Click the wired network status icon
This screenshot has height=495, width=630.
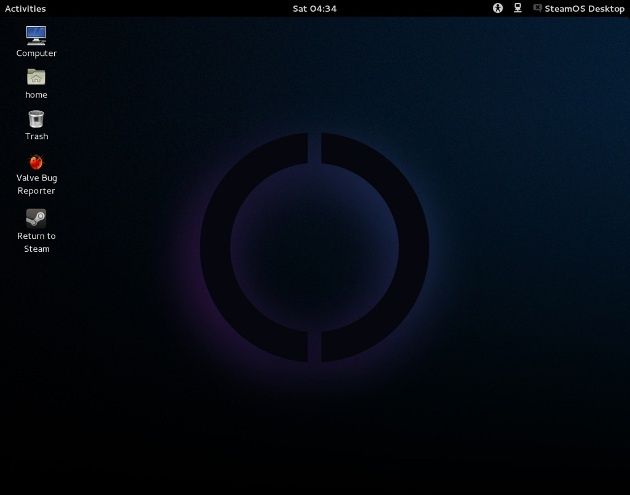[518, 8]
